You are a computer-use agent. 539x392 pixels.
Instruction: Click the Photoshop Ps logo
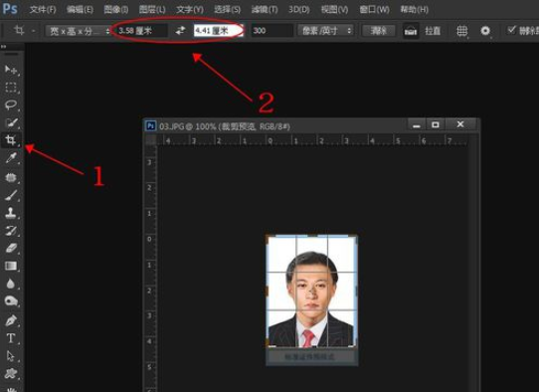(10, 9)
